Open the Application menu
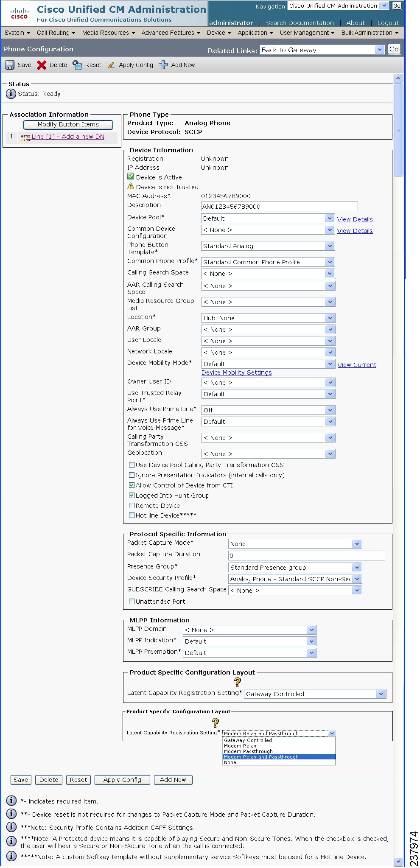 pos(255,33)
